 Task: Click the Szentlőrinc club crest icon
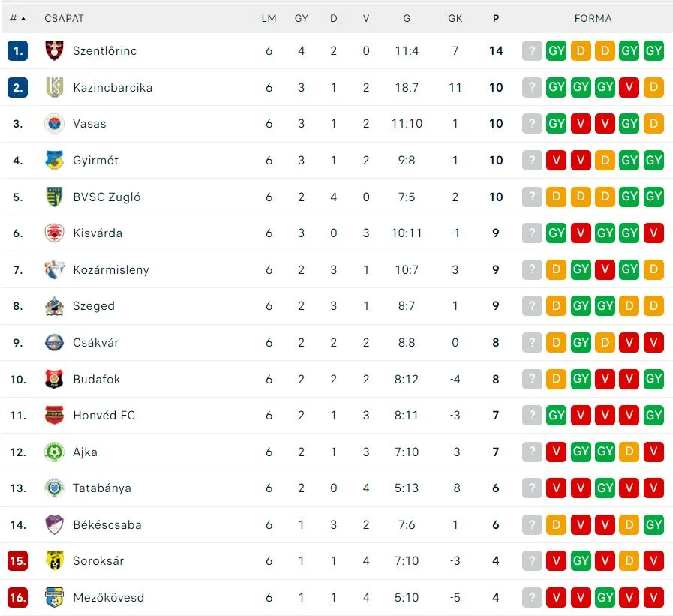coord(54,50)
